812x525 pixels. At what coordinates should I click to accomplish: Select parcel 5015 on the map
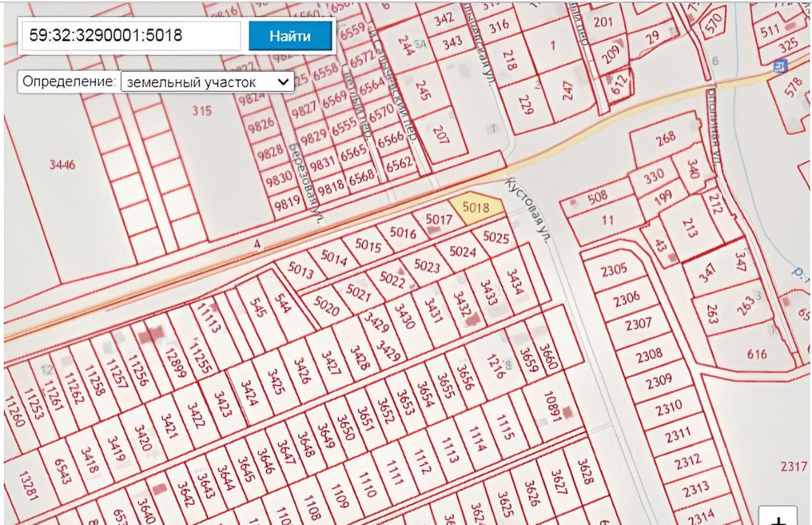click(369, 244)
